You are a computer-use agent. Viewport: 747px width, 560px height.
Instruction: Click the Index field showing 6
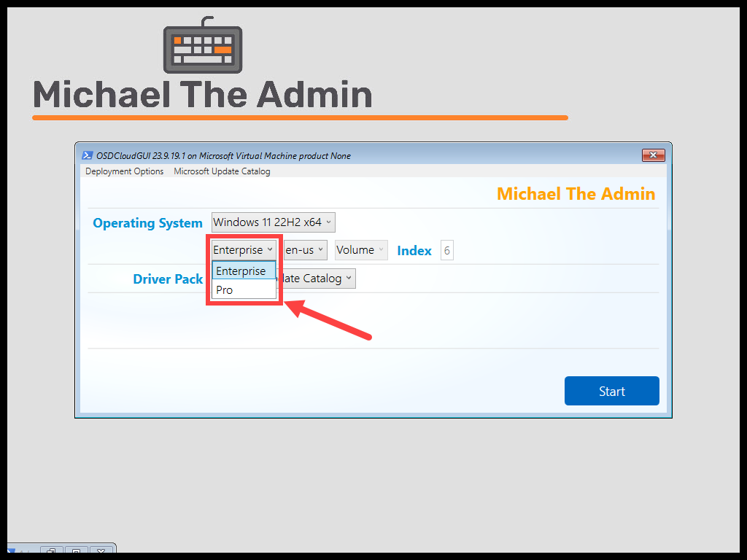click(447, 251)
